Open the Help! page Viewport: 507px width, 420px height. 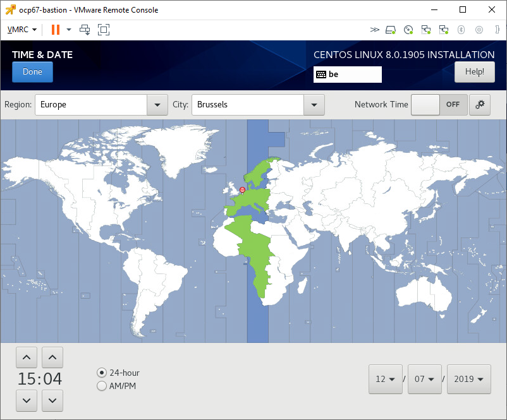point(474,72)
